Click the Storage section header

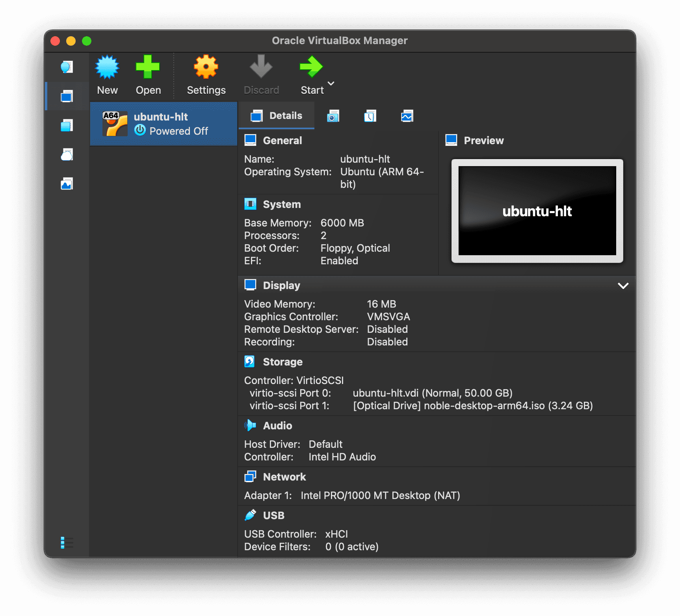click(x=283, y=362)
